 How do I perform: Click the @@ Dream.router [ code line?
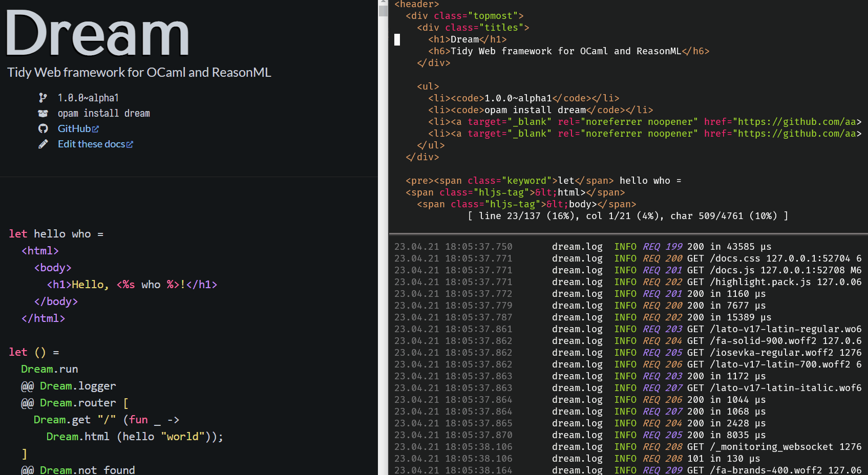click(75, 403)
